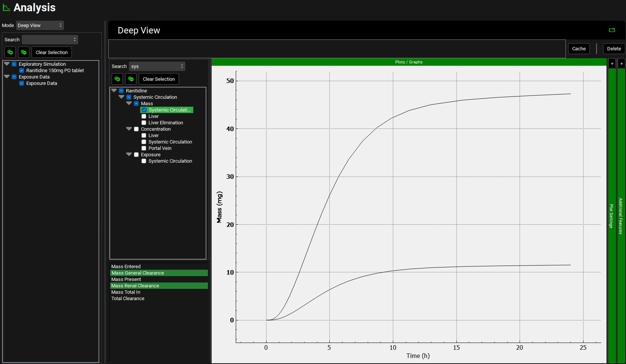Collapse the Exploratory Simulation tree node
This screenshot has height=364, width=626.
tap(7, 64)
